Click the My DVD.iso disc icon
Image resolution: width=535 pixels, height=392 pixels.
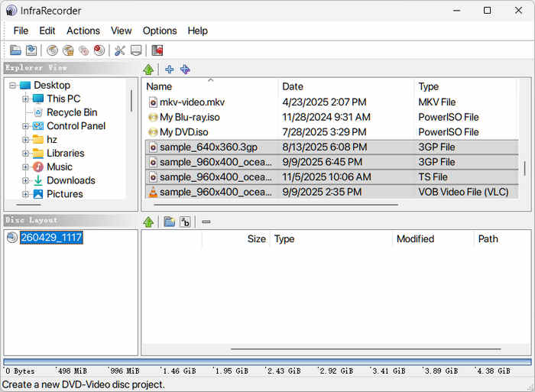(x=153, y=132)
